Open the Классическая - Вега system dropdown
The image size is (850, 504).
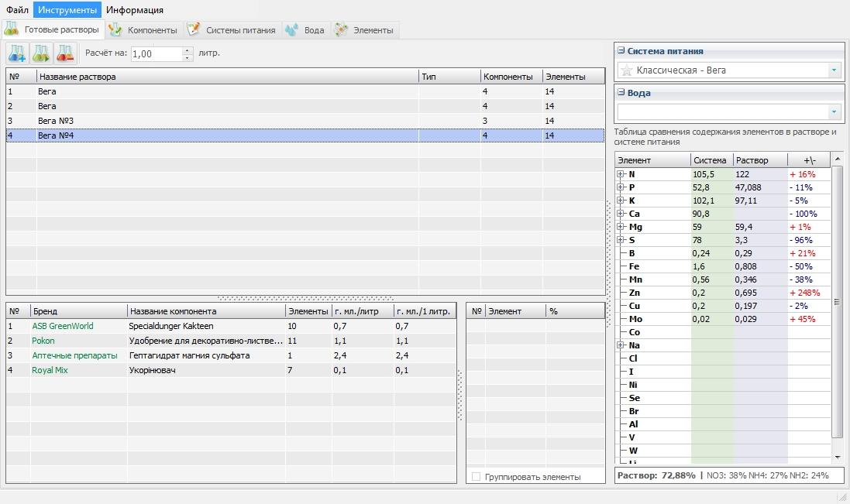coord(834,70)
